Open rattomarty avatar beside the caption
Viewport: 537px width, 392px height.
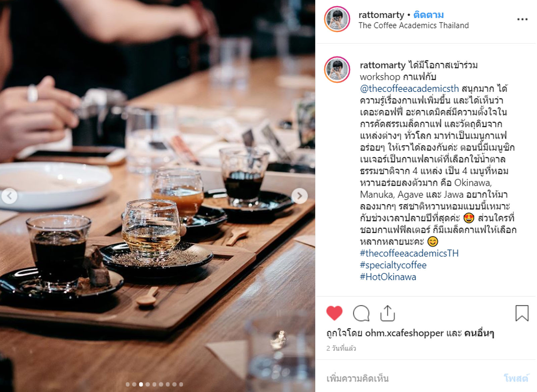coord(337,70)
